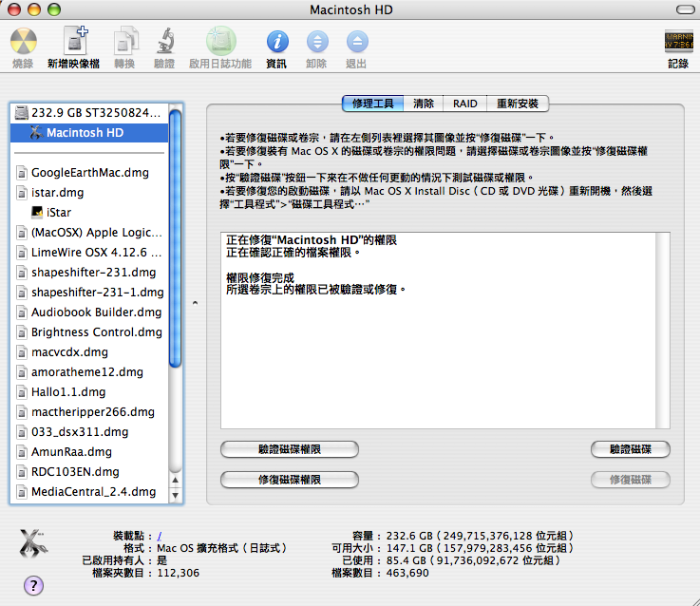Click Enable Journaling (啟用日誌功能) icon

(x=220, y=41)
